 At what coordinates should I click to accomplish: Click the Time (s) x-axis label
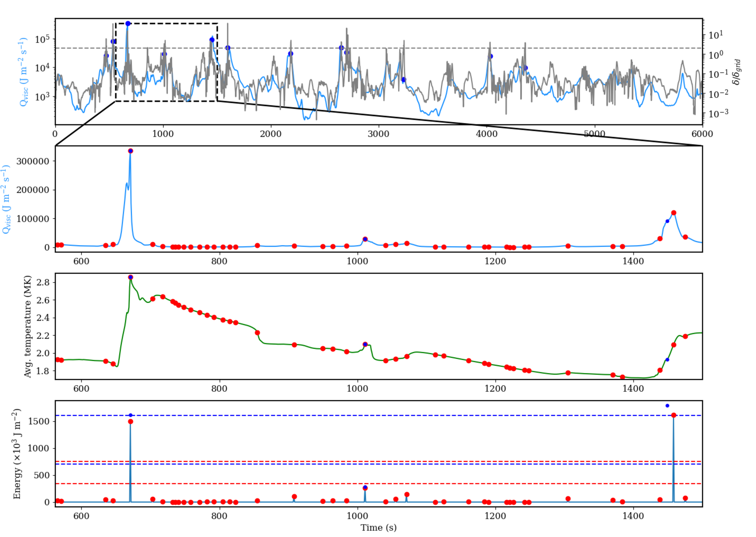378,528
